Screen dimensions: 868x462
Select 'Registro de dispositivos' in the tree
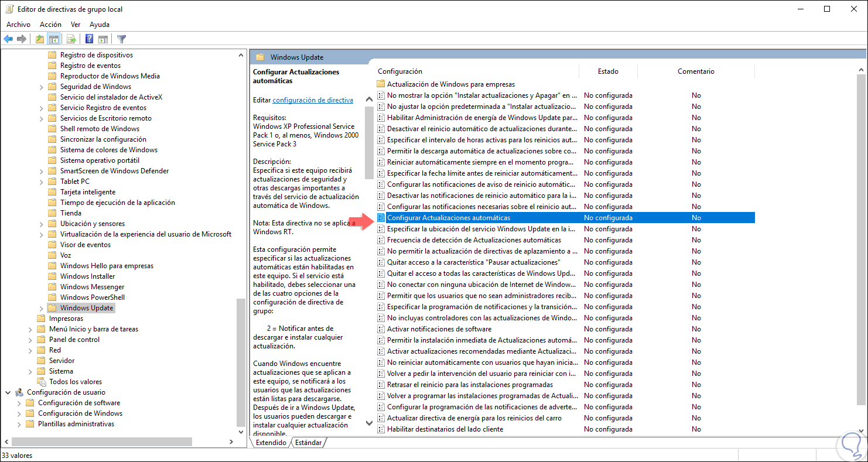point(97,55)
